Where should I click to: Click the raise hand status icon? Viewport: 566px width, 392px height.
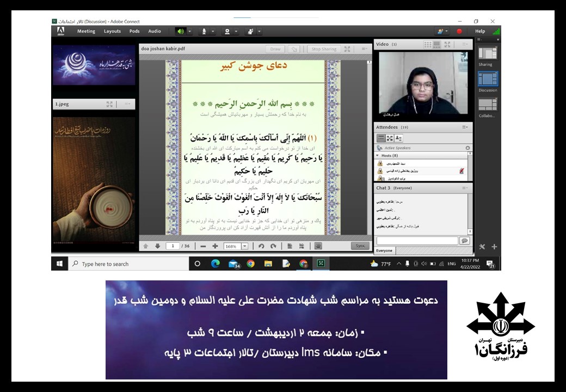250,32
